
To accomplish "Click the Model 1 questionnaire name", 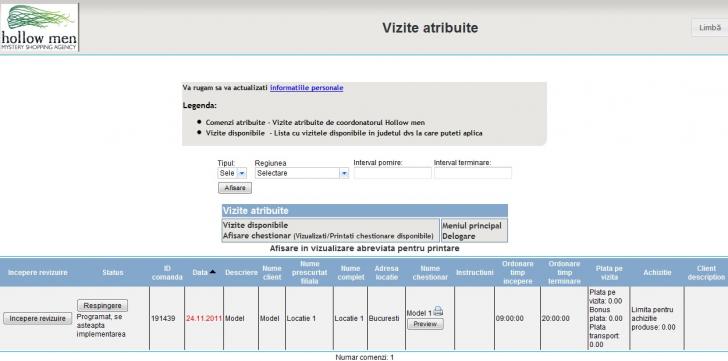I will 419,313.
